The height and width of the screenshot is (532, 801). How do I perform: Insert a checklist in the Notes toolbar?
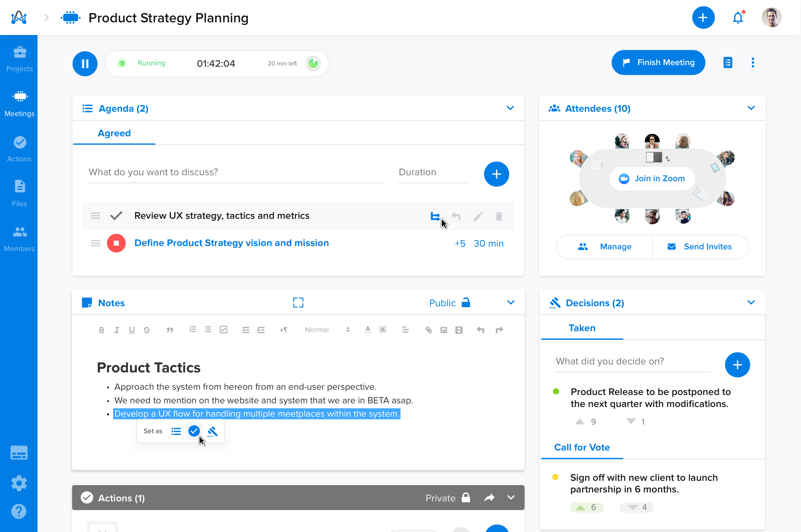223,330
